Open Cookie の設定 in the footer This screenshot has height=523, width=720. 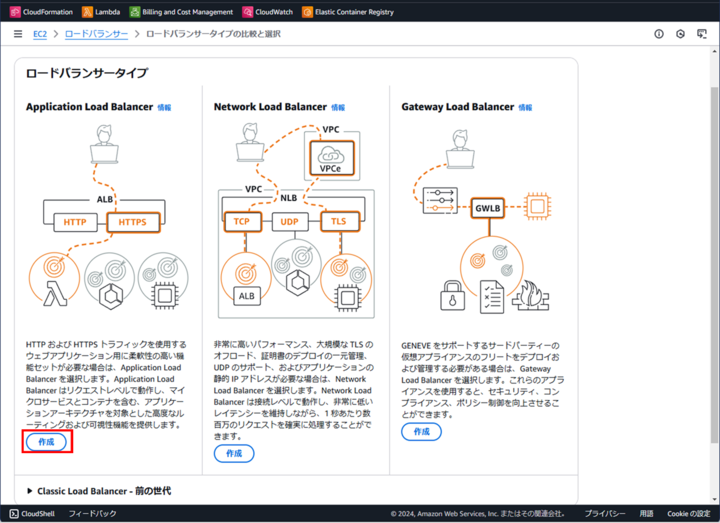tap(689, 513)
